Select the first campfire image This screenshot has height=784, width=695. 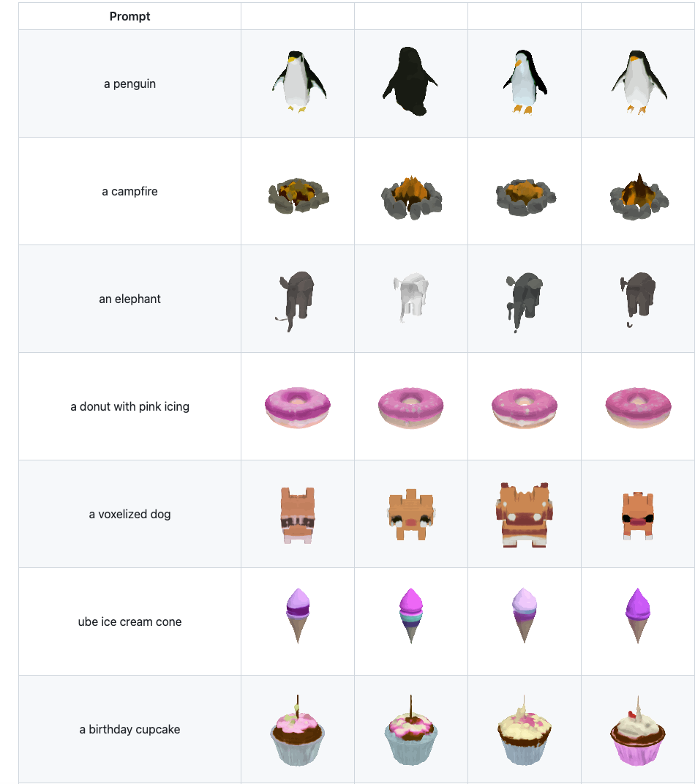[298, 196]
